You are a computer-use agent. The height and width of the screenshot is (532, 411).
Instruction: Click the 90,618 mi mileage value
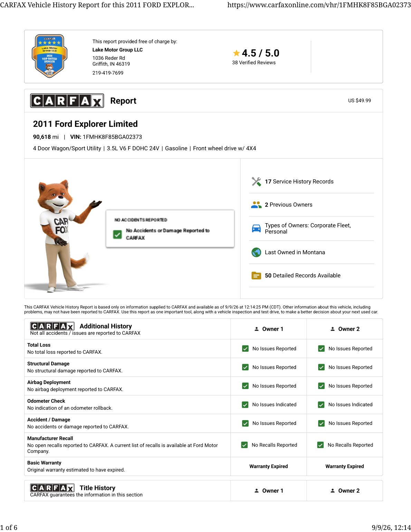click(x=46, y=137)
